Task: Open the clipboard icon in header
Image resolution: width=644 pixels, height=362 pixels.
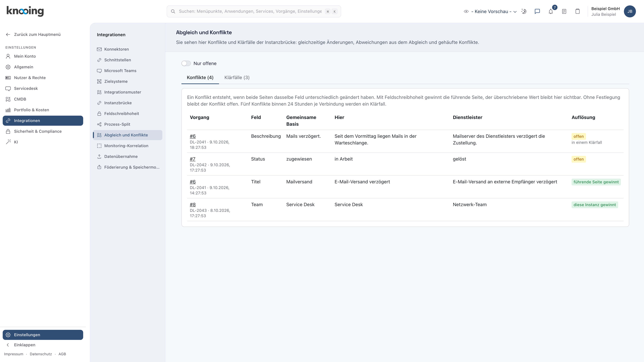Action: click(577, 12)
